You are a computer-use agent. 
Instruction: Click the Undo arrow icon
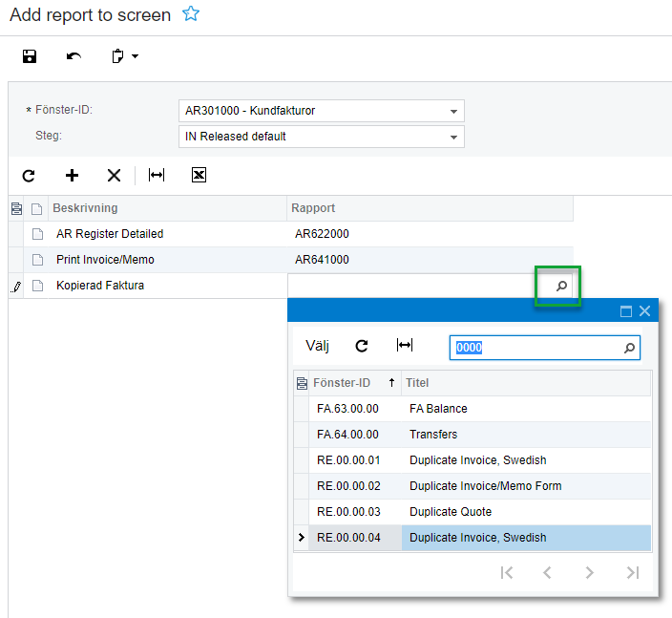coord(73,56)
